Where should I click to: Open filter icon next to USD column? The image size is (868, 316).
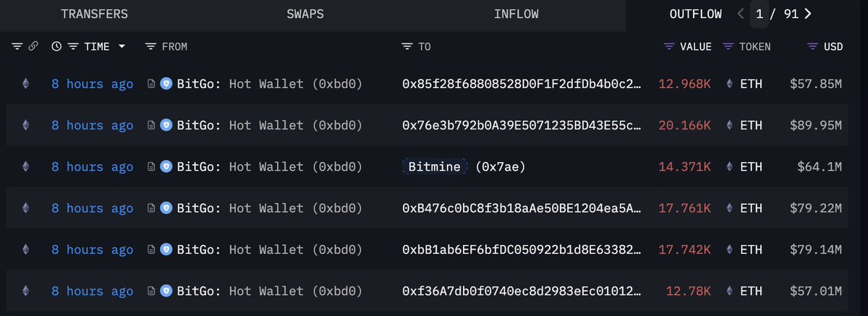point(813,46)
